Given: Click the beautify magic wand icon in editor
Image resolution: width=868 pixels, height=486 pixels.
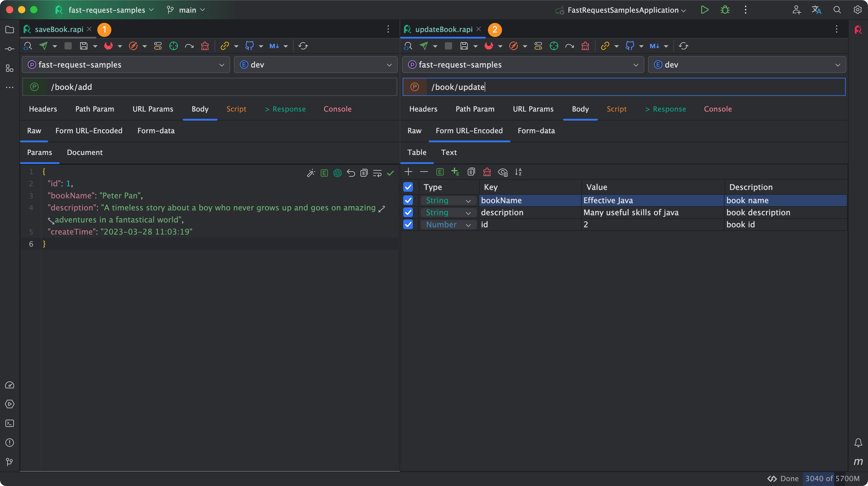Looking at the screenshot, I should 311,173.
